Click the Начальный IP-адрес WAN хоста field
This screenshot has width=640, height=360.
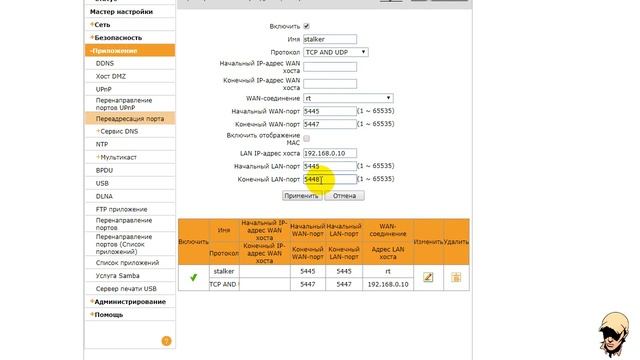tap(330, 67)
